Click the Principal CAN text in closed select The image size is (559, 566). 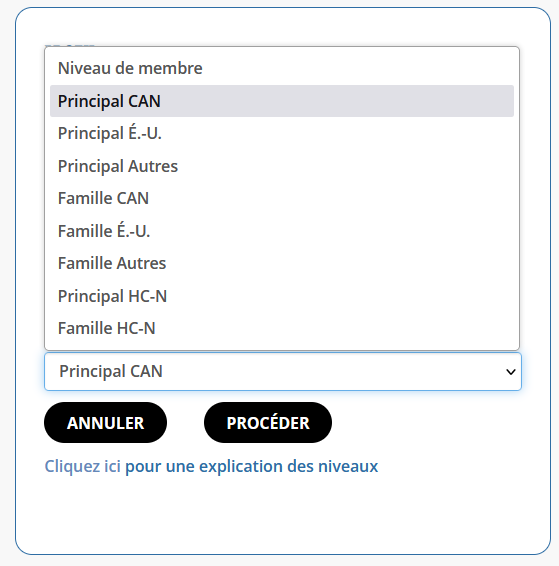click(x=111, y=371)
